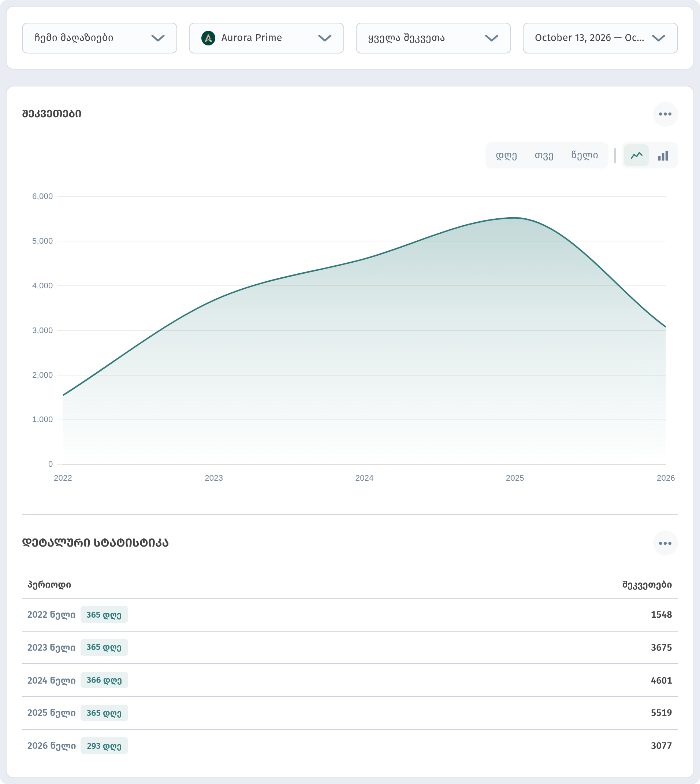Viewport: 700px width, 784px height.
Task: Click the შეკვეთები column header
Action: point(647,584)
